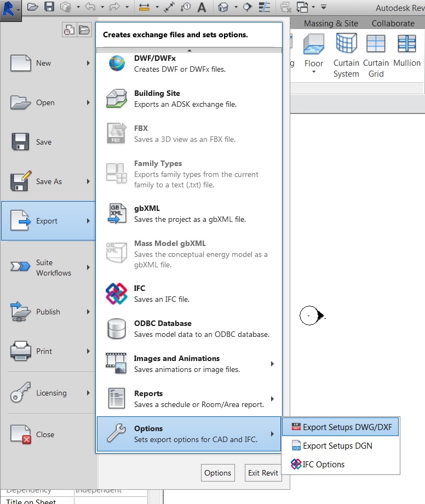Viewport: 425px width, 504px height.
Task: Select Options export settings entry
Action: point(189,434)
